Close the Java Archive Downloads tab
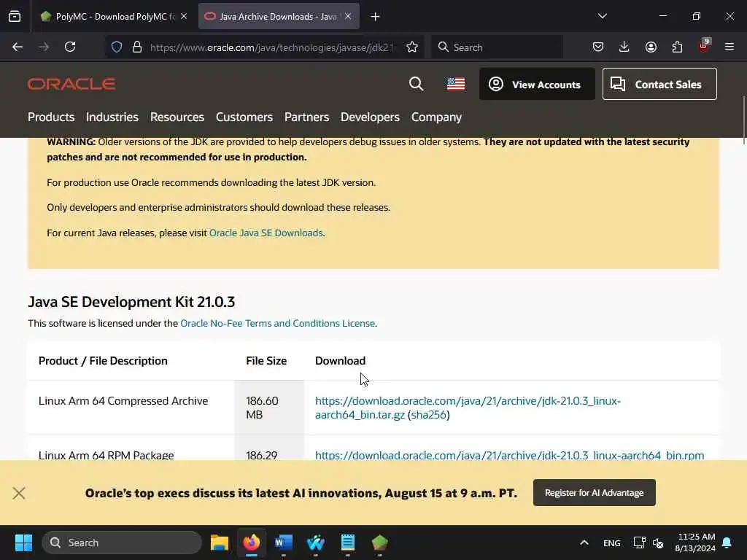The width and height of the screenshot is (747, 560). coord(348,16)
